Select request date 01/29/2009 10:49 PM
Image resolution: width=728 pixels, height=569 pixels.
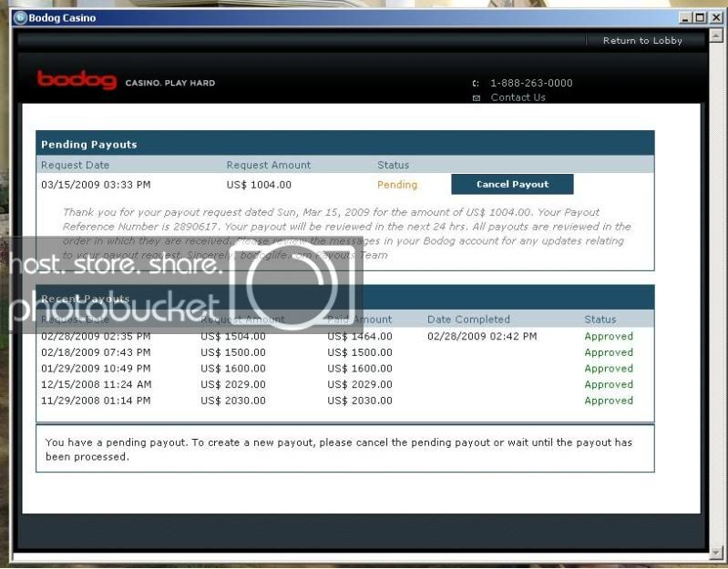click(x=96, y=369)
